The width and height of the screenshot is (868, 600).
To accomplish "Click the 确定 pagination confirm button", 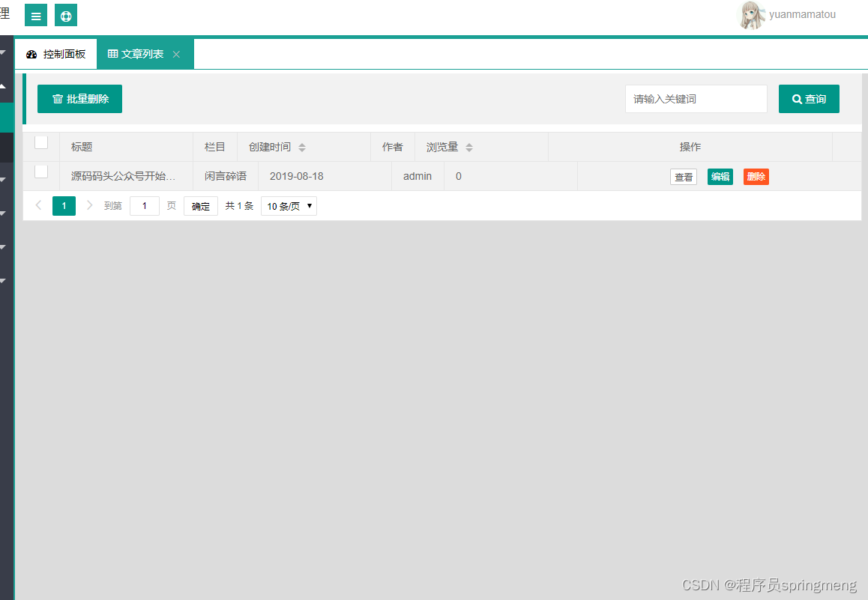I will point(200,206).
